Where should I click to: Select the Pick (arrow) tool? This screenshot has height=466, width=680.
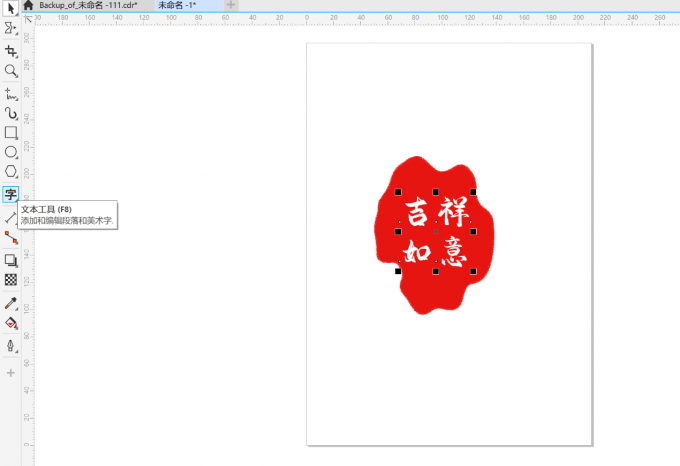[x=10, y=8]
